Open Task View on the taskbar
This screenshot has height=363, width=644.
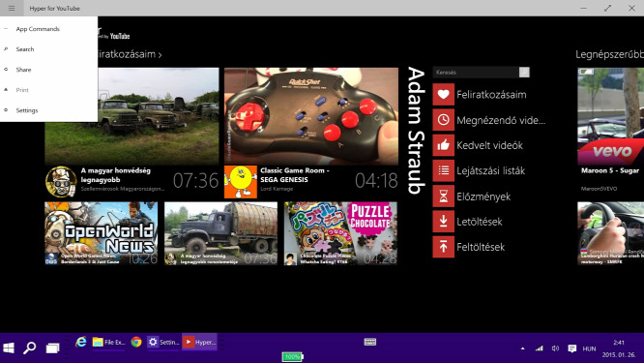(52, 348)
